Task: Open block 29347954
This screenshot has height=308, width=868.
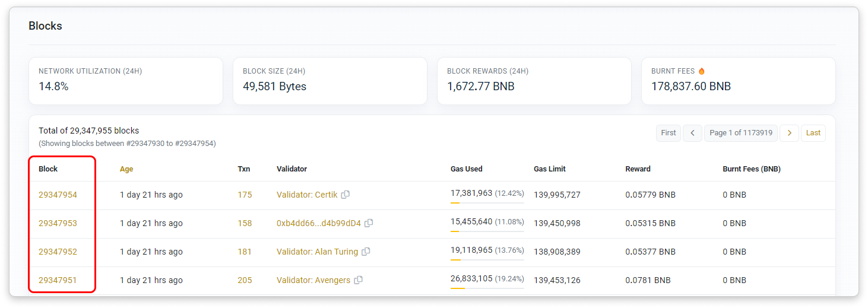Action: tap(58, 195)
